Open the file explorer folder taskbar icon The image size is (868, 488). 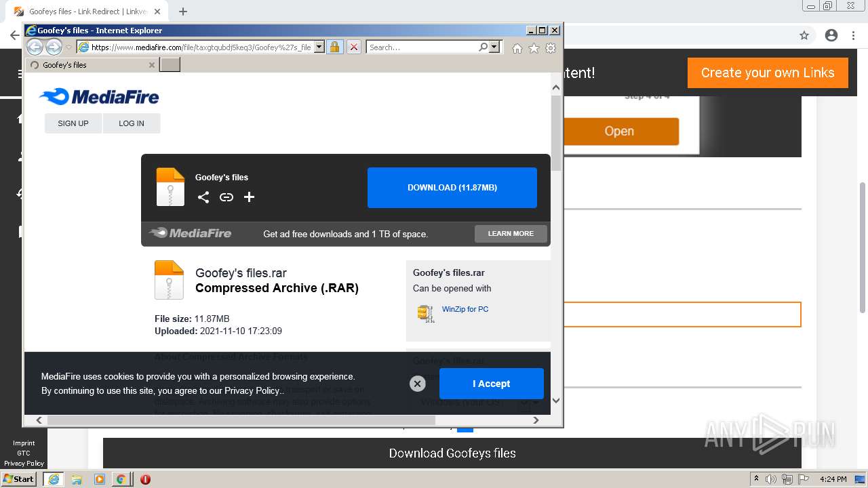click(77, 479)
